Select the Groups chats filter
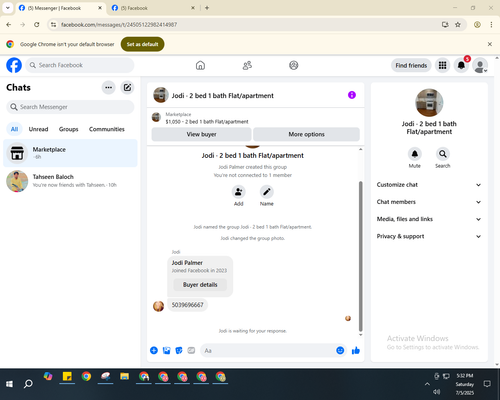 (x=69, y=129)
